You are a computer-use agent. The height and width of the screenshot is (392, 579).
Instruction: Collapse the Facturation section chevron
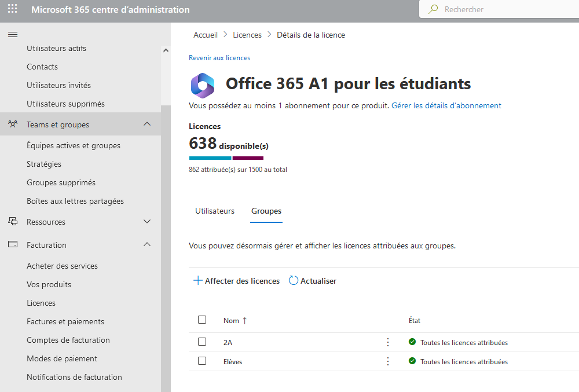(147, 244)
